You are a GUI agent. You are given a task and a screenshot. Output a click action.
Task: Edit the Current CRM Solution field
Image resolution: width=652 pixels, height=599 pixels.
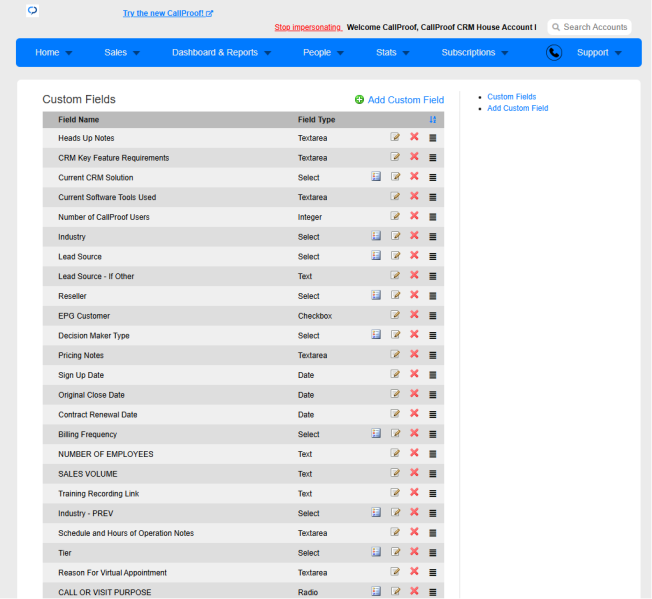[395, 176]
